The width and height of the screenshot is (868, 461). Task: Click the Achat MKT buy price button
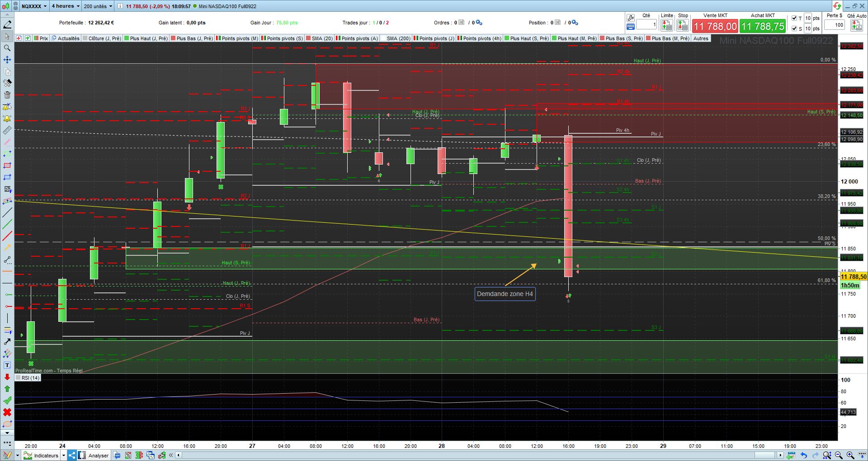(x=763, y=26)
